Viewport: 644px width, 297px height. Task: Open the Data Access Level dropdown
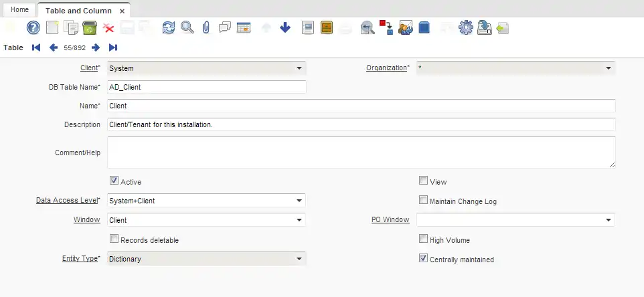[x=299, y=201]
